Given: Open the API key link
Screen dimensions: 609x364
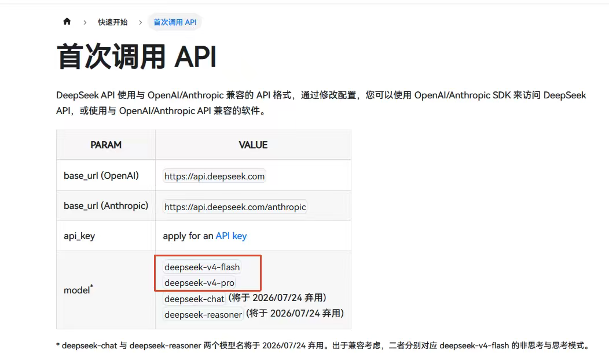Looking at the screenshot, I should coord(231,236).
